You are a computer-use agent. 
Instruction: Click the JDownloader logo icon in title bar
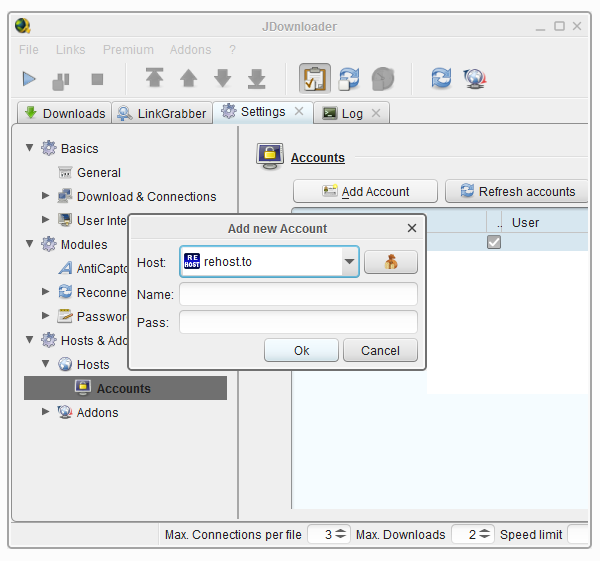click(23, 26)
